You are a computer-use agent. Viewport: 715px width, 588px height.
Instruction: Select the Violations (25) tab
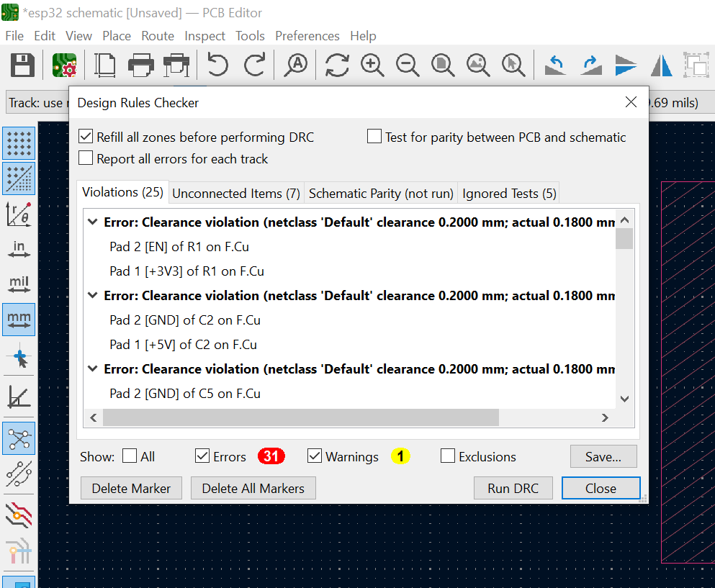[122, 192]
